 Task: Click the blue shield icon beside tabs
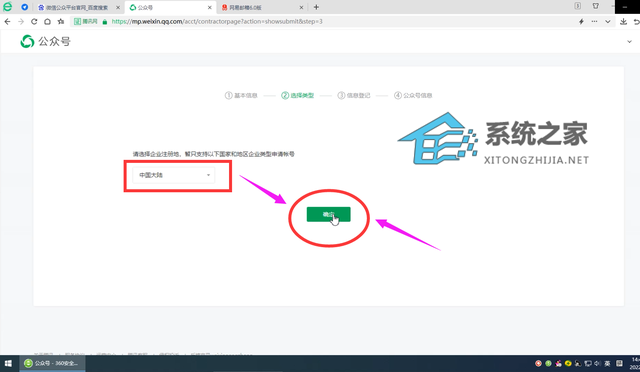[24, 7]
